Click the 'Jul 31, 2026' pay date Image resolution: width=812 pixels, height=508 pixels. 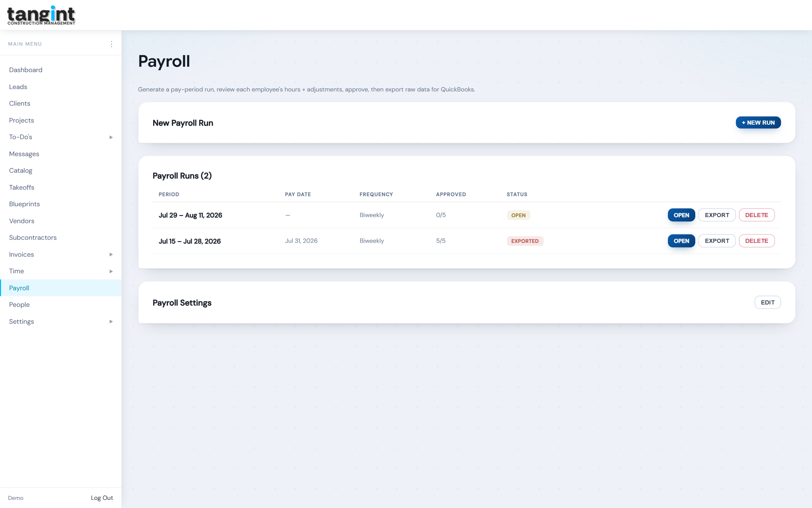(x=301, y=241)
